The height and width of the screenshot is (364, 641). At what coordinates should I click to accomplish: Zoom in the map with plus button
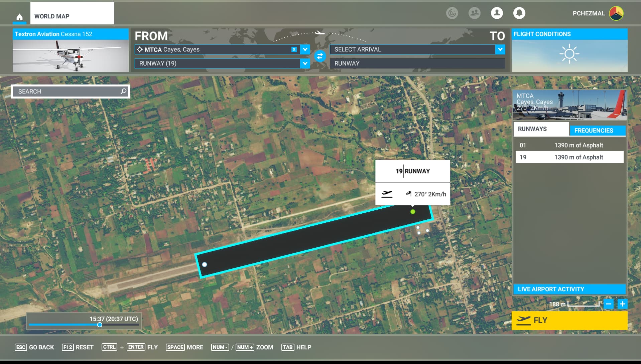pyautogui.click(x=622, y=304)
